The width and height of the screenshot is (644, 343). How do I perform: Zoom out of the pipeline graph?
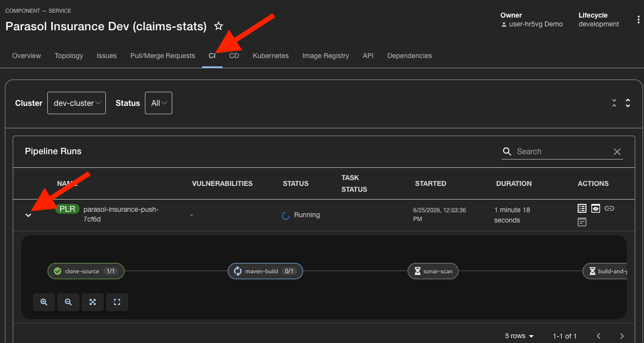pos(68,302)
